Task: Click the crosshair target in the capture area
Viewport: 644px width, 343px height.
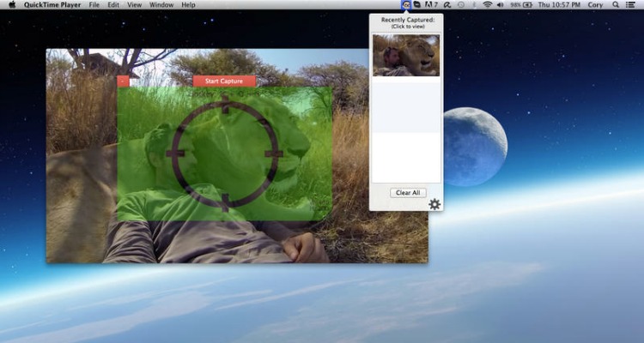Action: pos(225,153)
